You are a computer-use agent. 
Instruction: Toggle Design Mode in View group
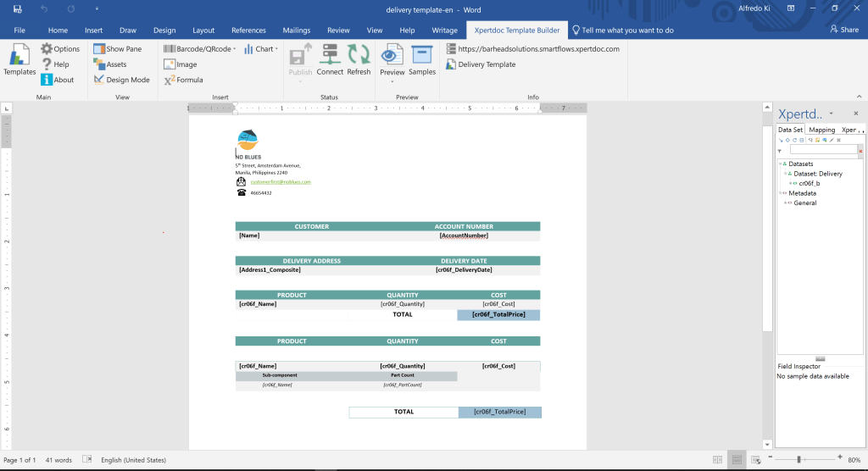(121, 80)
